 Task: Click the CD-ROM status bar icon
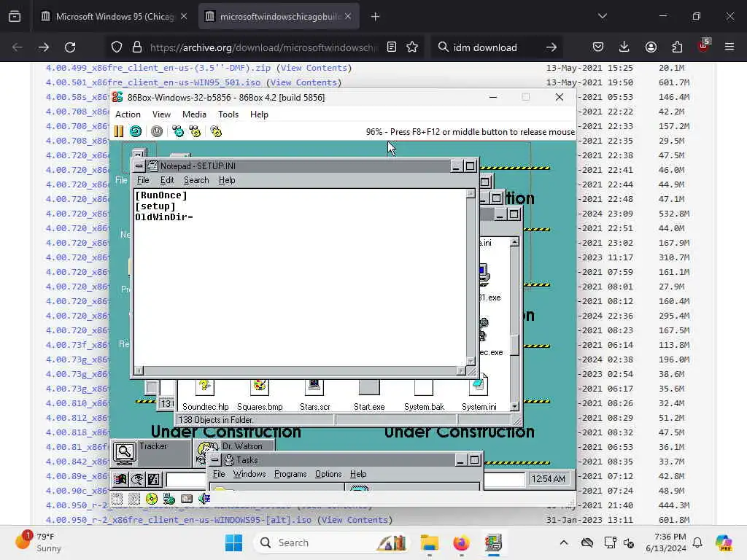[152, 499]
